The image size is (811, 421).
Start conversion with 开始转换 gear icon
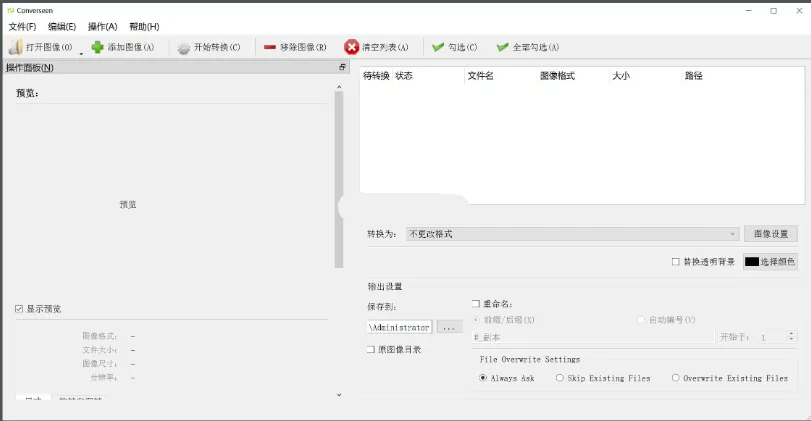point(184,48)
